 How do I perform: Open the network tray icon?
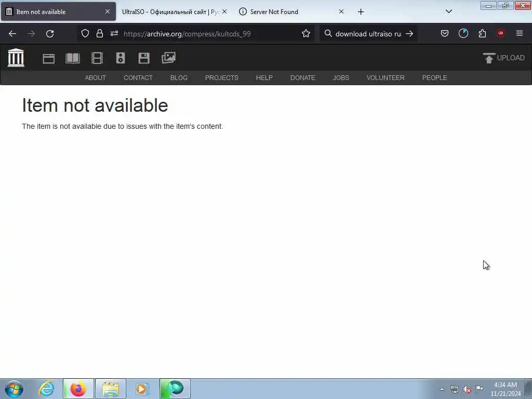point(454,390)
